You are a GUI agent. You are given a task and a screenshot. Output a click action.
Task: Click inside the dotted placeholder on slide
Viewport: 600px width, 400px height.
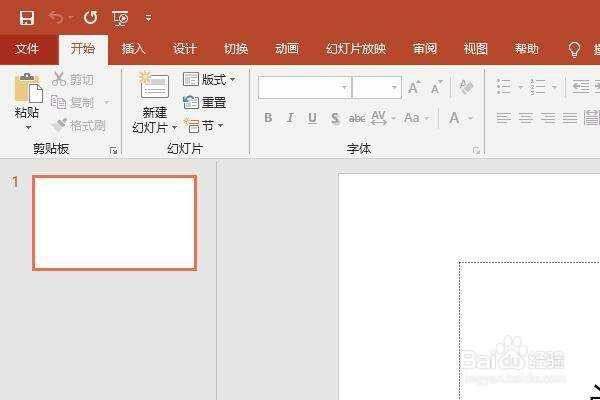(x=530, y=331)
